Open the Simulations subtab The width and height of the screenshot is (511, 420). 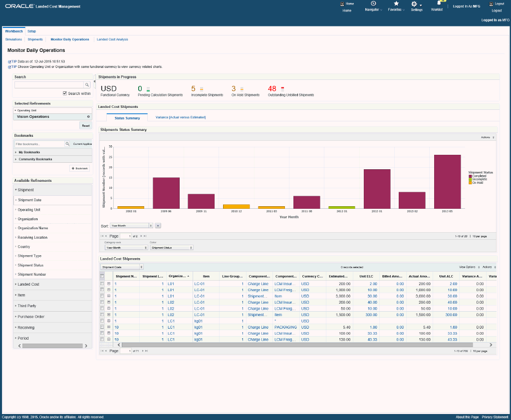click(13, 39)
